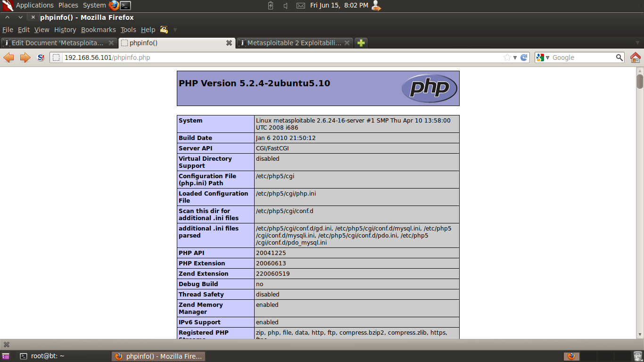Open a new tab with the plus button

361,43
